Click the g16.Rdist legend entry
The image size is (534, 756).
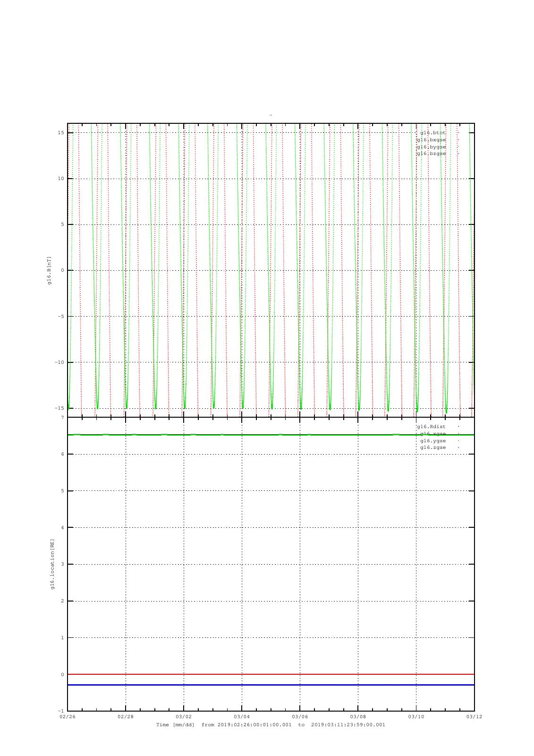pyautogui.click(x=431, y=427)
